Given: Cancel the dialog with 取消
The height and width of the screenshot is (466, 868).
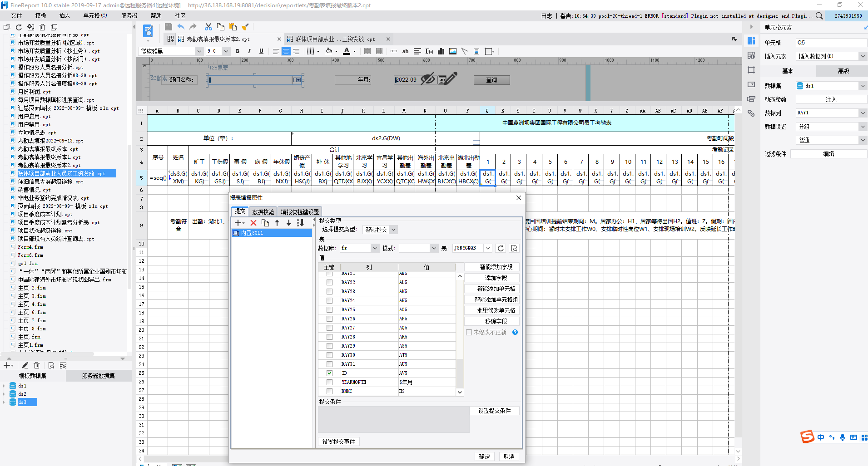Looking at the screenshot, I should 509,456.
